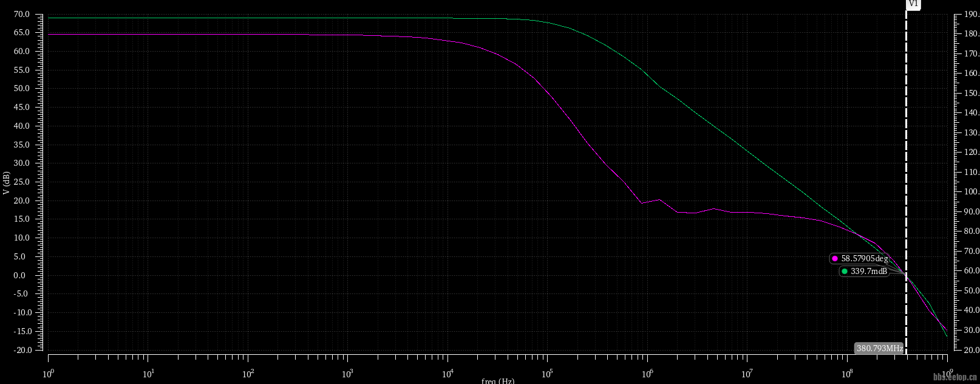Click the green dot in gain annotation

pos(845,272)
